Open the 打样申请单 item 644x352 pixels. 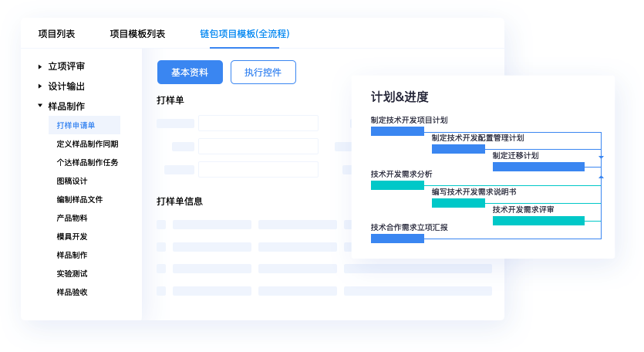(84, 125)
